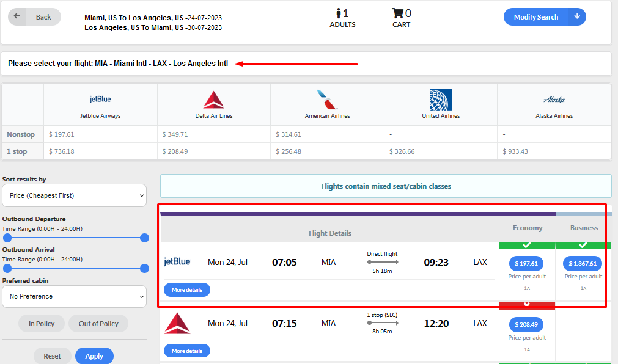Filter flights by In Policy

tap(42, 324)
